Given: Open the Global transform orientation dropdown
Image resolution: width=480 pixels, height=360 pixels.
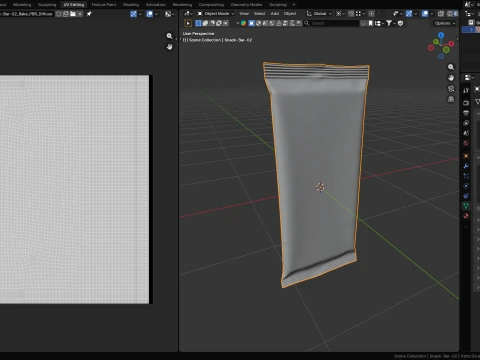Looking at the screenshot, I should pos(319,14).
